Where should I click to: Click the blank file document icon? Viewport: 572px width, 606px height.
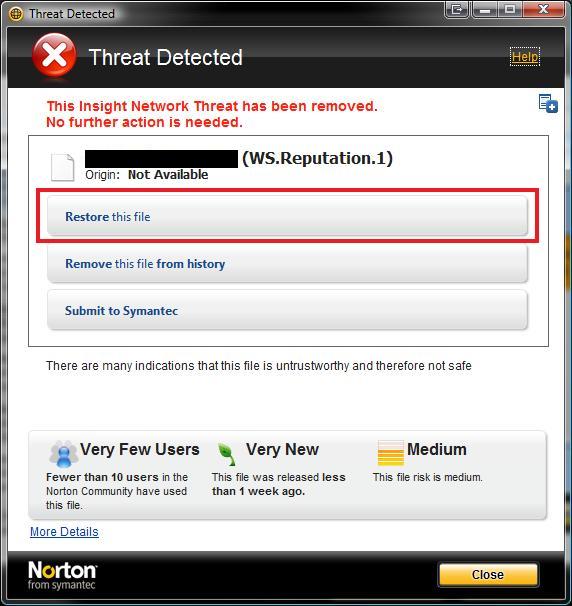point(63,167)
